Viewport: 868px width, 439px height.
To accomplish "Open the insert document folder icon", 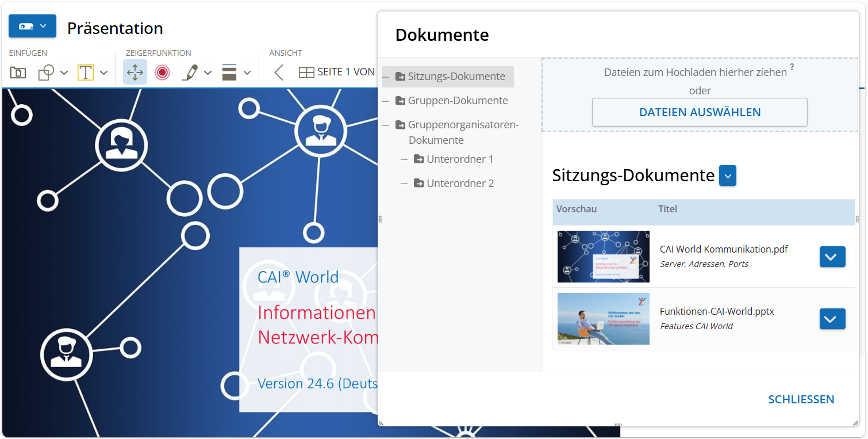I will tap(18, 73).
